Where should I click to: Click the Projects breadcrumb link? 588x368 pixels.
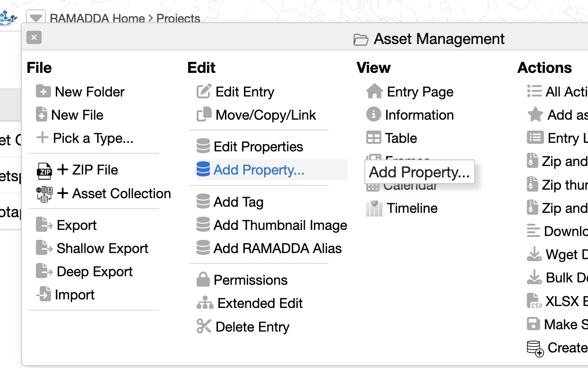tap(178, 18)
